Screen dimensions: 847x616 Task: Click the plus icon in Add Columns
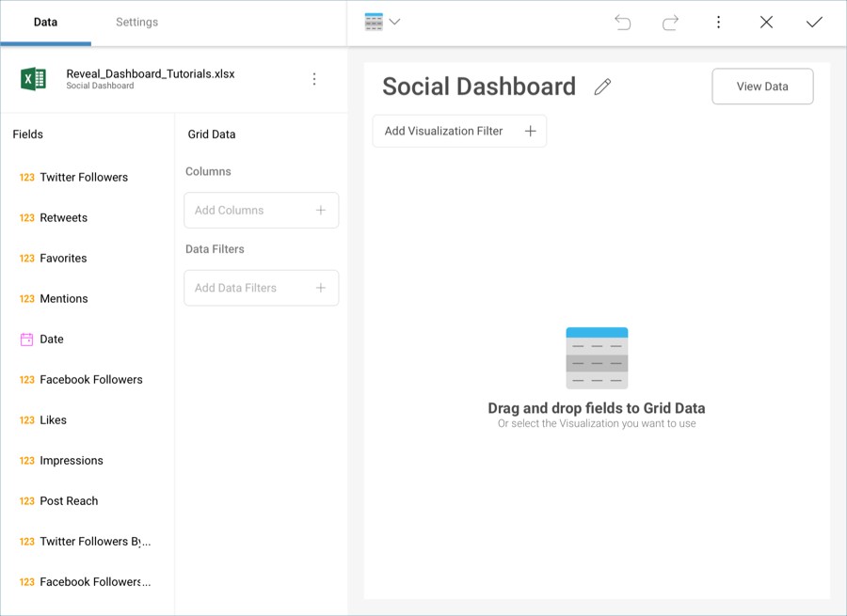pos(321,211)
